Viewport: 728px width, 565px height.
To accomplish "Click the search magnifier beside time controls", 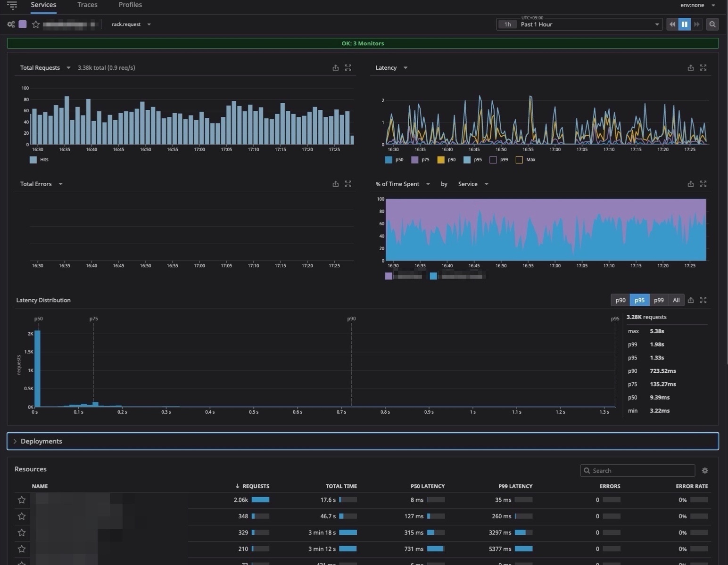I will (x=712, y=25).
